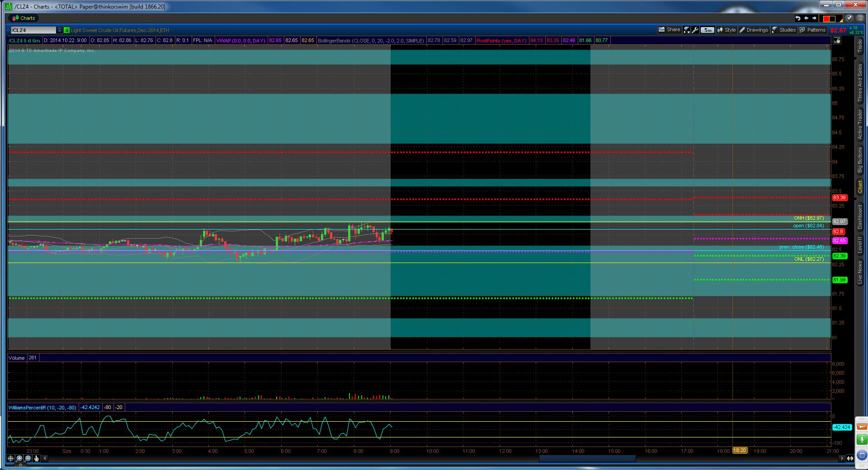Click the -42.424 Williams %R value bubble
This screenshot has height=470, width=868.
(842, 427)
